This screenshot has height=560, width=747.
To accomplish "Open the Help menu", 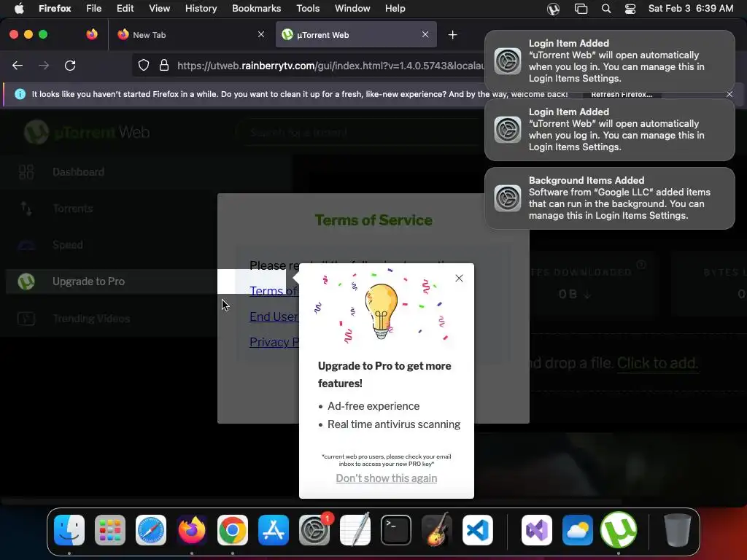I will 395,9.
